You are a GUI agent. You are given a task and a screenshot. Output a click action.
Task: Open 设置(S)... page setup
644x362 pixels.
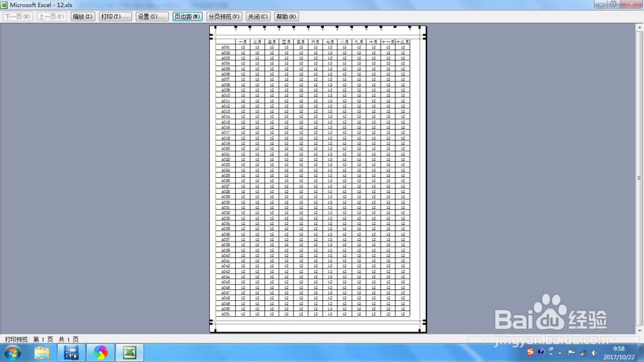coord(152,17)
